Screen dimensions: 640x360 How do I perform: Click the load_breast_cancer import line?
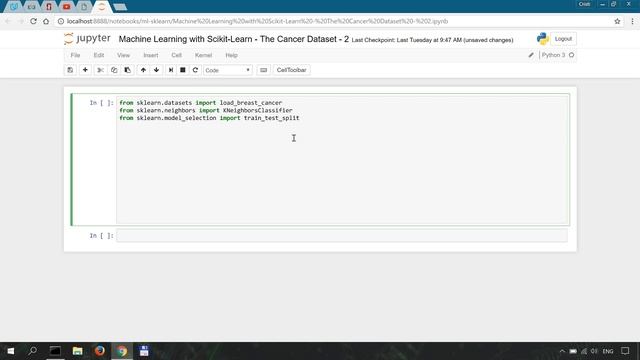pos(200,103)
